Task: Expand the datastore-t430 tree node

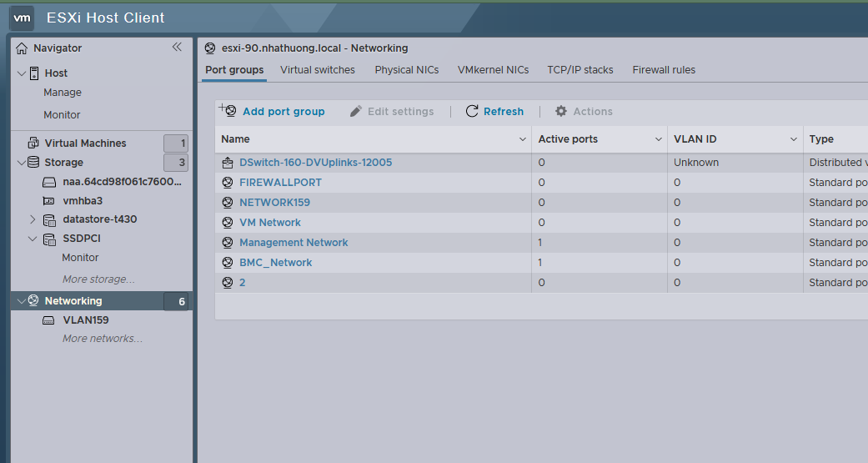Action: tap(33, 219)
